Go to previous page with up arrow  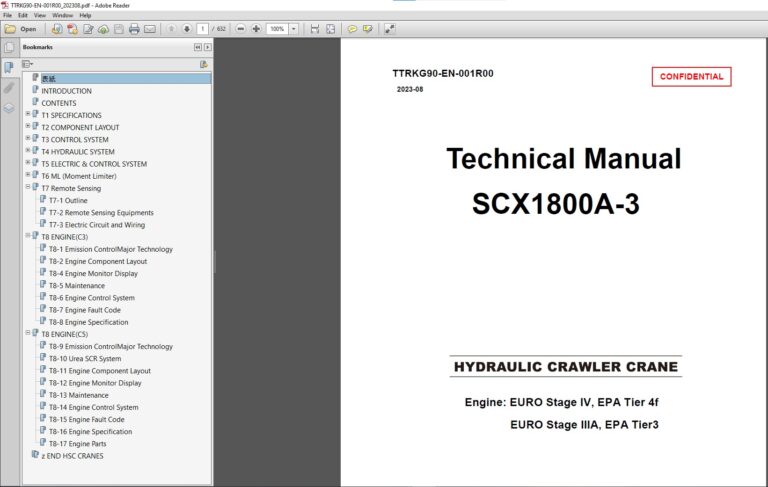[171, 29]
